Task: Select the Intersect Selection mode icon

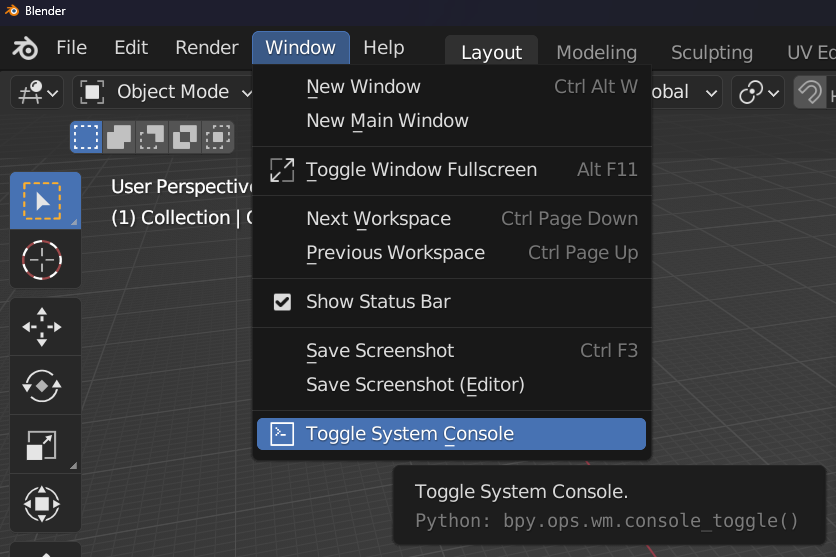Action: pos(218,137)
